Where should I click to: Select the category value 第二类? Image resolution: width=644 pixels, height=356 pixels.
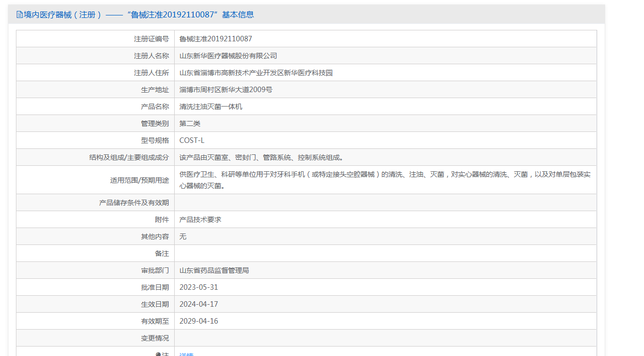[190, 123]
